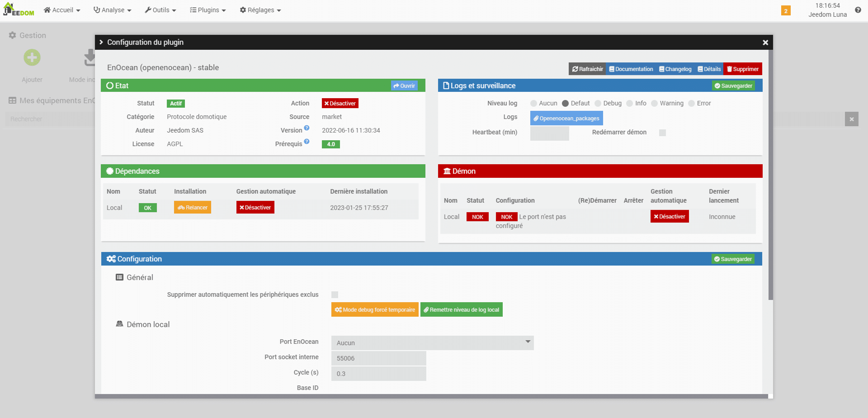Viewport: 868px width, 418px height.
Task: Click Sauvegarder in the Configuration header
Action: (733, 259)
